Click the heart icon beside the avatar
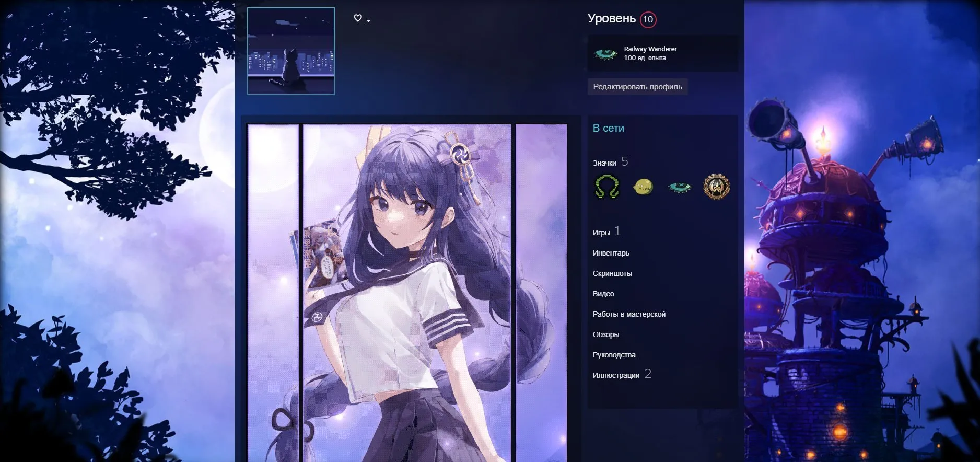 point(358,18)
